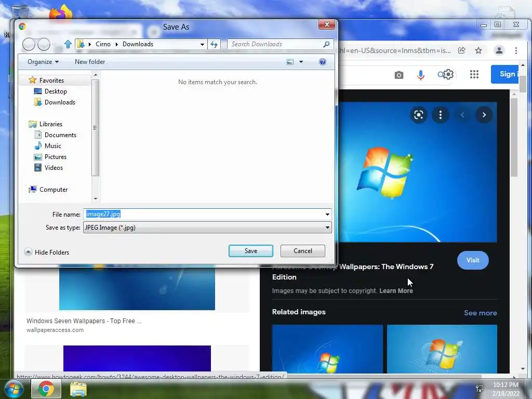The height and width of the screenshot is (399, 532).
Task: Open the Google apps grid icon
Action: click(474, 74)
